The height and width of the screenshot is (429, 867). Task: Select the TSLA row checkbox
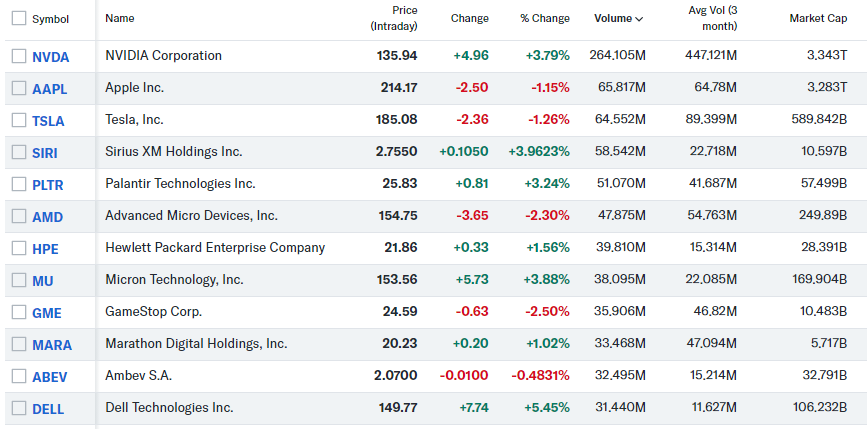pos(18,120)
